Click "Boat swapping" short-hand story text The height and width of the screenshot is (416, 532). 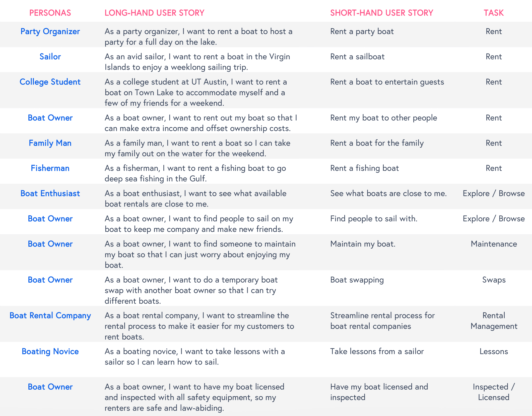pos(357,280)
